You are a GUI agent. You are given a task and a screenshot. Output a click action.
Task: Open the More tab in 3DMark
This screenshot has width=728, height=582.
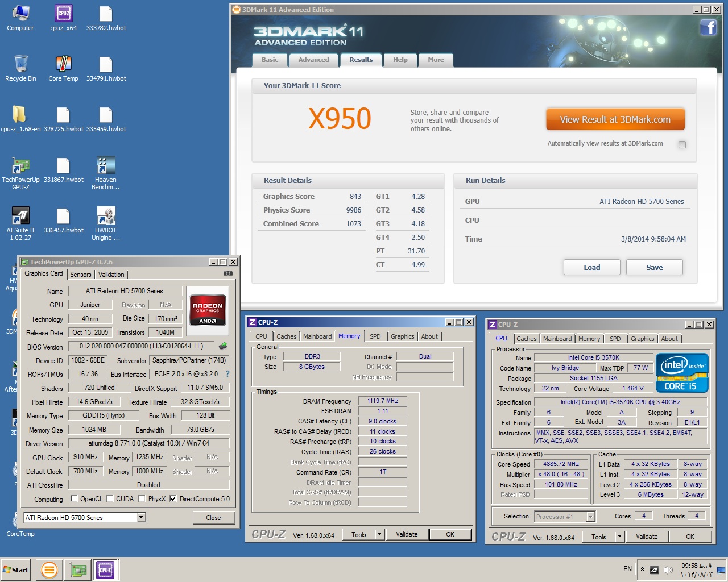pos(436,60)
